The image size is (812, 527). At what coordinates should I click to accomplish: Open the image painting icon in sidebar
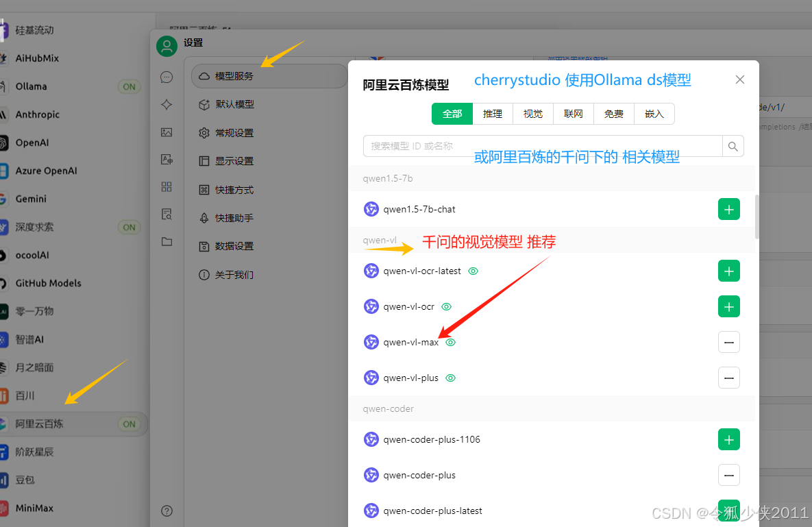click(x=167, y=132)
